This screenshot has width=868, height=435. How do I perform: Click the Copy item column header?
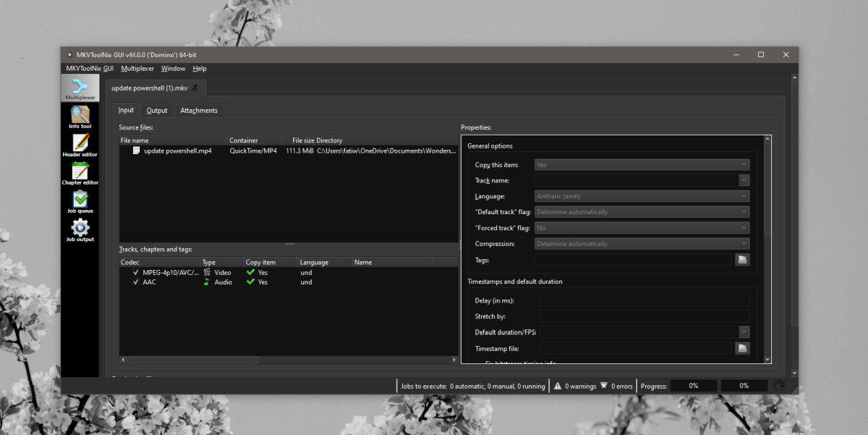point(271,262)
